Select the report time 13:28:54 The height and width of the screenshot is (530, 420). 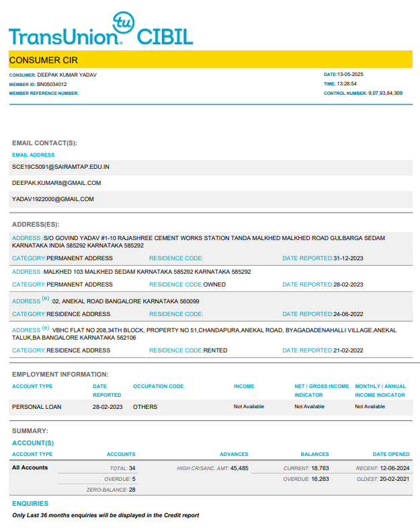347,83
